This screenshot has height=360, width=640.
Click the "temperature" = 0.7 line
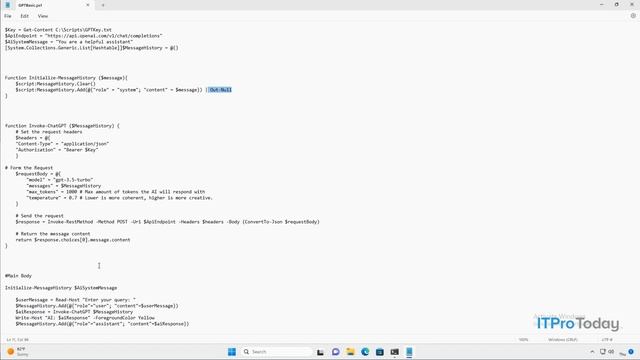[120, 198]
